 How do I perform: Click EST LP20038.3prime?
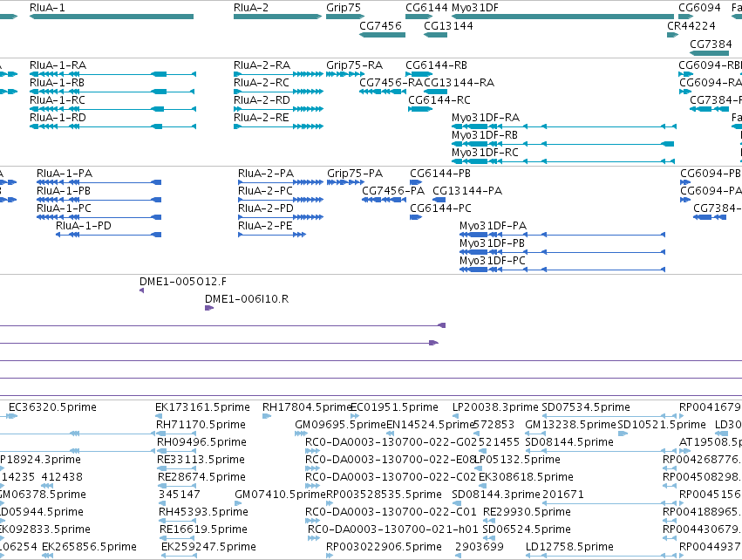coord(456,416)
